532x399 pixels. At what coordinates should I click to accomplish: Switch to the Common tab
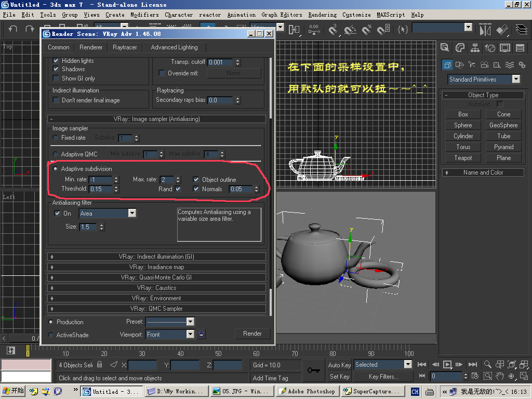coord(58,47)
